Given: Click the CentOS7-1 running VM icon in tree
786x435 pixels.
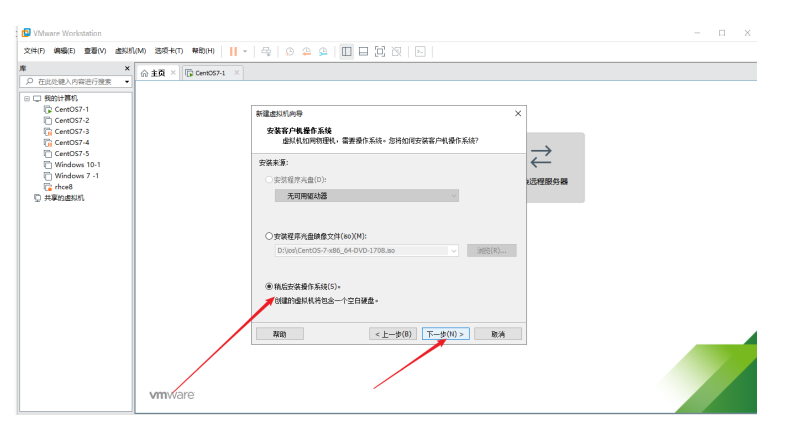Looking at the screenshot, I should coord(48,109).
